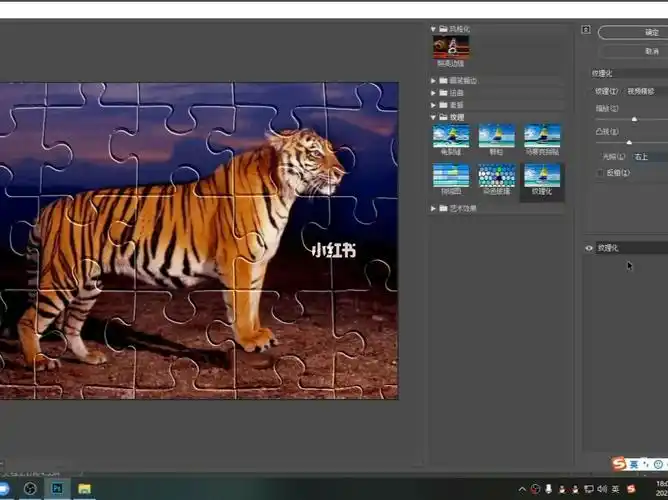Hide the 纹理化 effect layer using the eye icon
668x500 pixels.
(x=589, y=248)
